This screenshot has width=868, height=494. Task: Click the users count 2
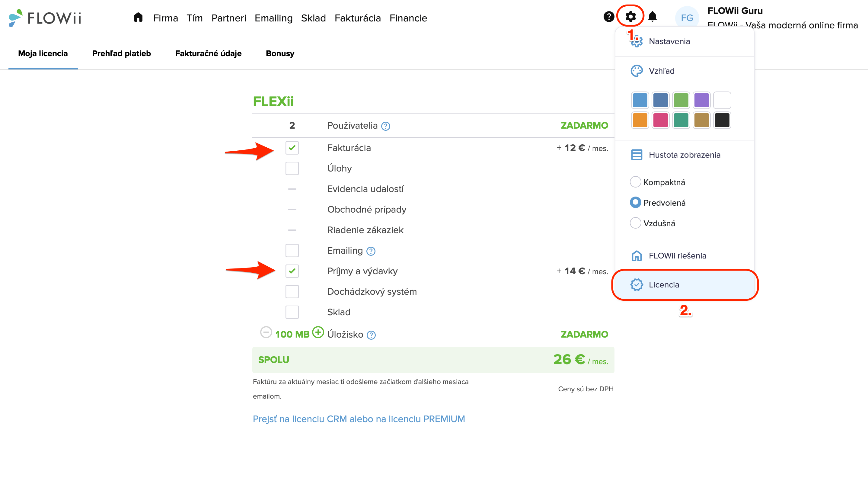(292, 126)
